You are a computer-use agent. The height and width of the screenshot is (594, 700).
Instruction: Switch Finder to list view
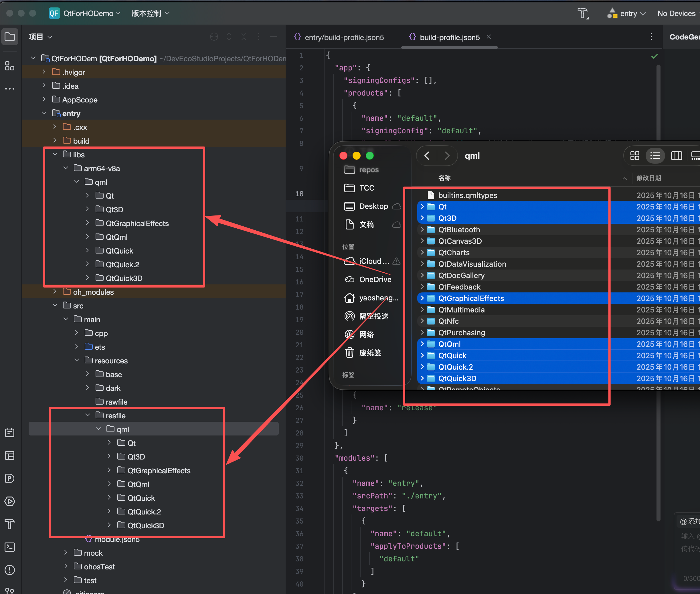655,156
